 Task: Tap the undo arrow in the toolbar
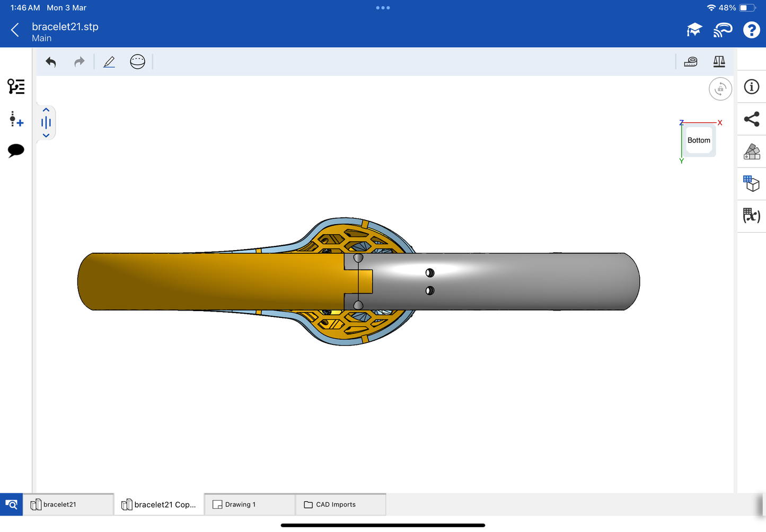pos(51,62)
